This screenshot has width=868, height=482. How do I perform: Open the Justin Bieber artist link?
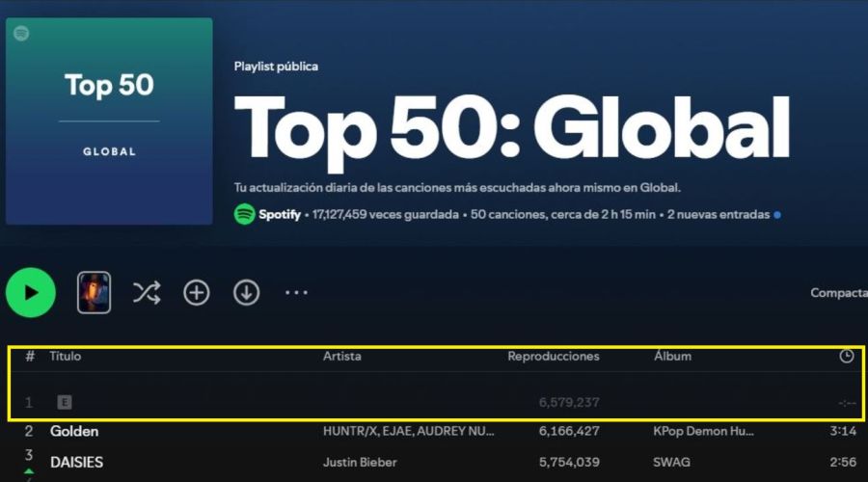pos(360,462)
